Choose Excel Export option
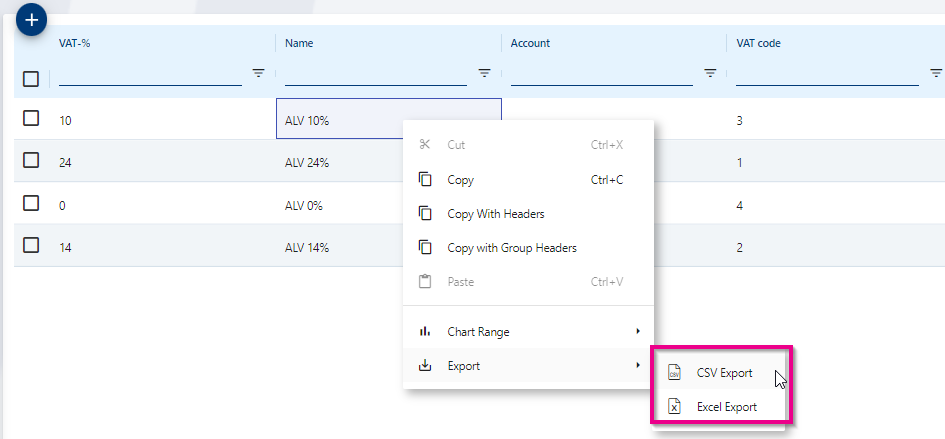 point(726,407)
